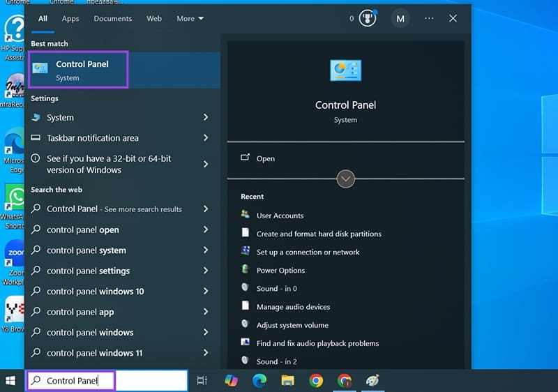558x392 pixels.
Task: Expand the arrow next to System setting
Action: (206, 118)
